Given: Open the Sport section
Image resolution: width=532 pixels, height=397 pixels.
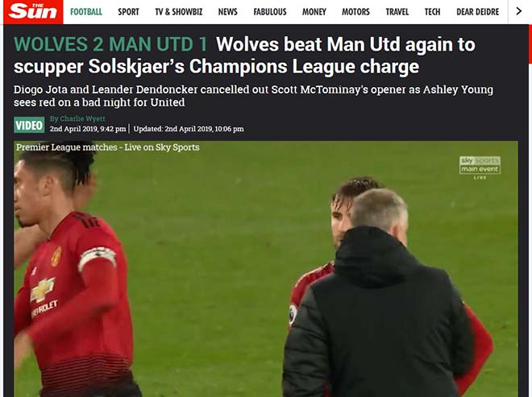Looking at the screenshot, I should coord(129,12).
